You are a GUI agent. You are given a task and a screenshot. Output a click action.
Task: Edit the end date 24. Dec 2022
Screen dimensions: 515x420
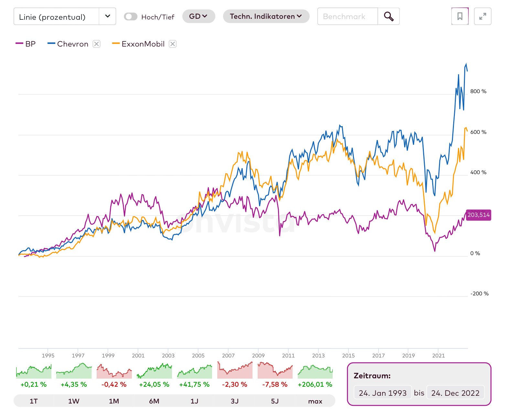coord(455,393)
